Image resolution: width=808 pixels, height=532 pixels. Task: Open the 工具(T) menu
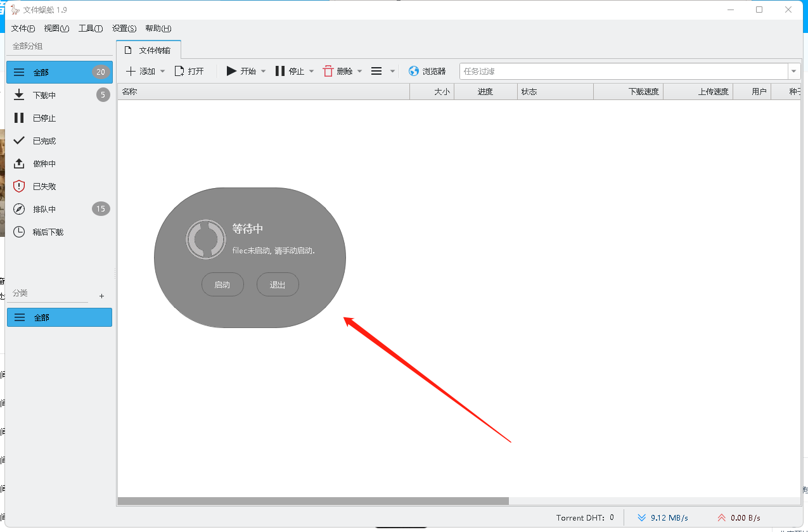pos(91,28)
